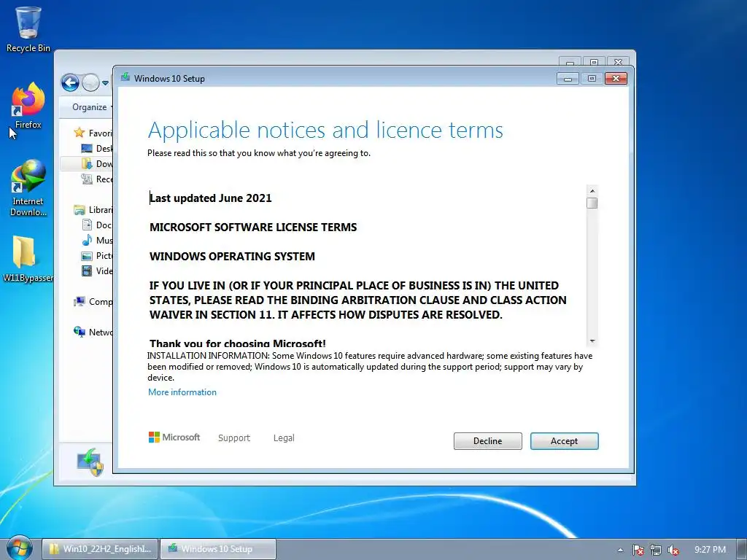The width and height of the screenshot is (747, 560).
Task: Launch Firefox from the desktop
Action: (28, 105)
